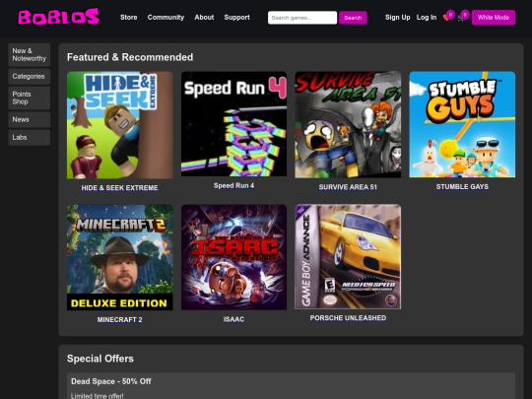The height and width of the screenshot is (399, 532).
Task: Open the Survive Area 51 cover image
Action: coord(348,124)
